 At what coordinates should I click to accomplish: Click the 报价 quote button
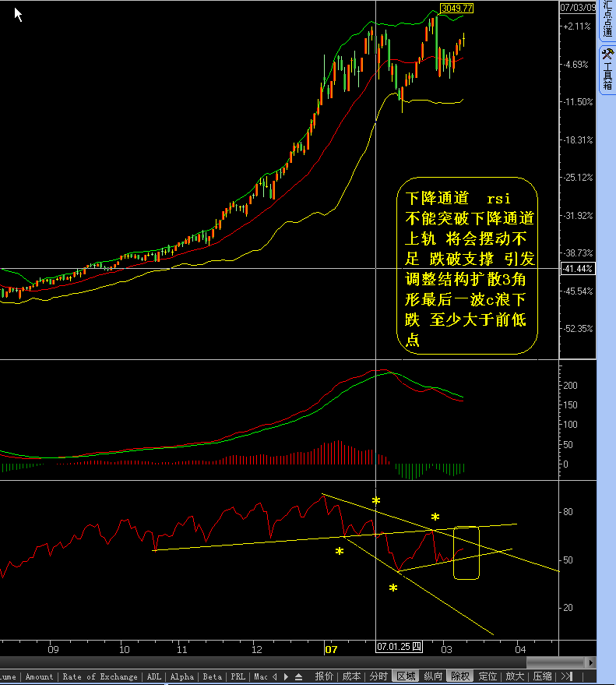pyautogui.click(x=325, y=676)
